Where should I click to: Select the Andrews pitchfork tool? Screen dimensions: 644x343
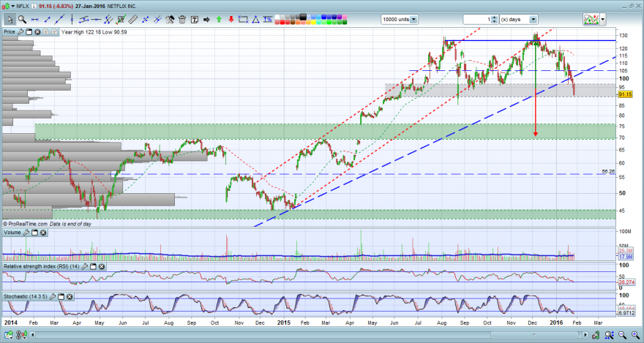pos(108,19)
